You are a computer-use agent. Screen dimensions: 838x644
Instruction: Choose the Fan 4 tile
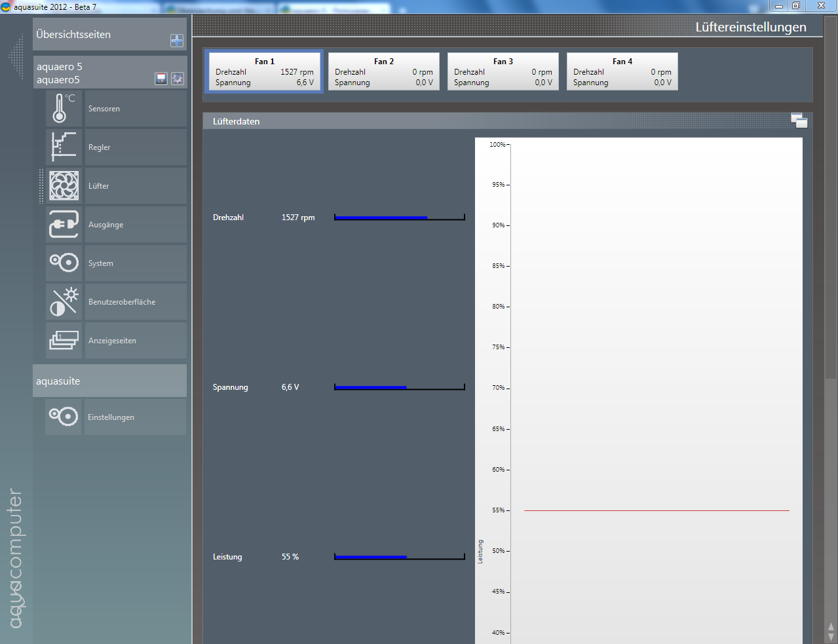coord(622,71)
